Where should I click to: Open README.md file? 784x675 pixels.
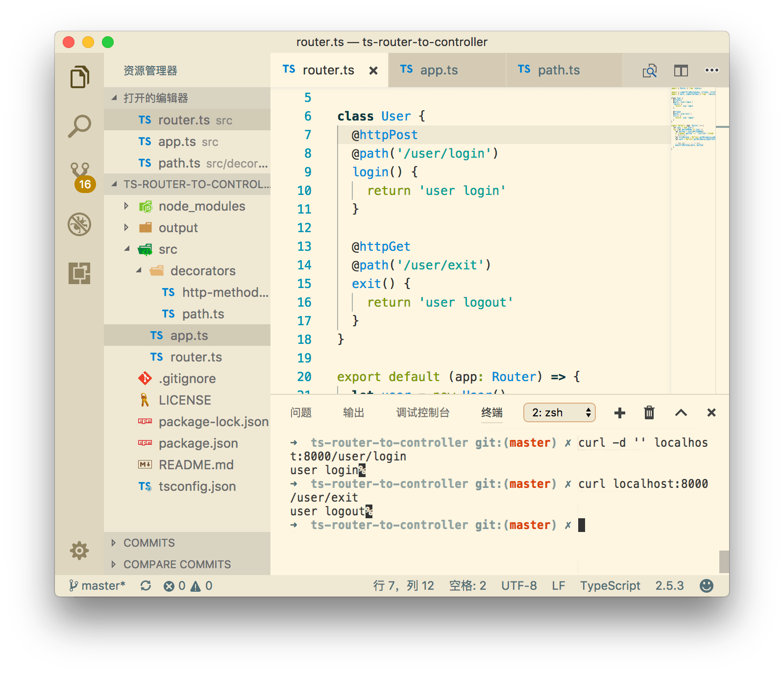click(x=187, y=465)
